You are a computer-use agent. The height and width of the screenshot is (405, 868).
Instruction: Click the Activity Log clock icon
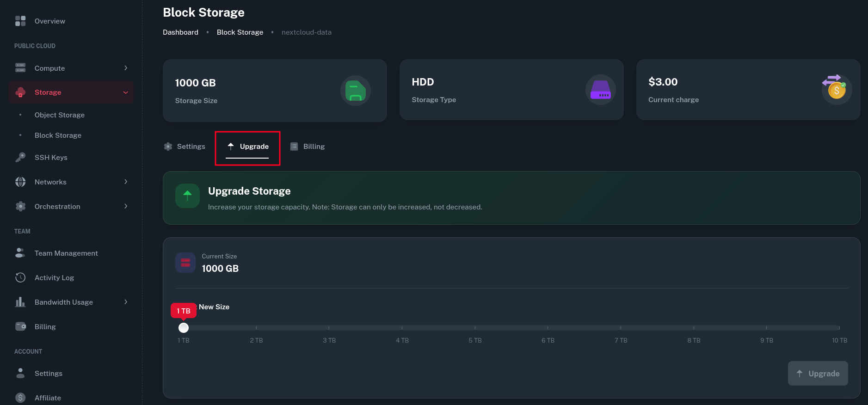(x=20, y=277)
